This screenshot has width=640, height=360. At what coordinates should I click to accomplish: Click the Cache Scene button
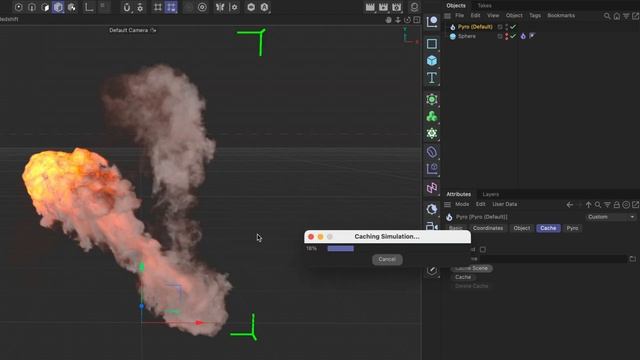point(472,268)
